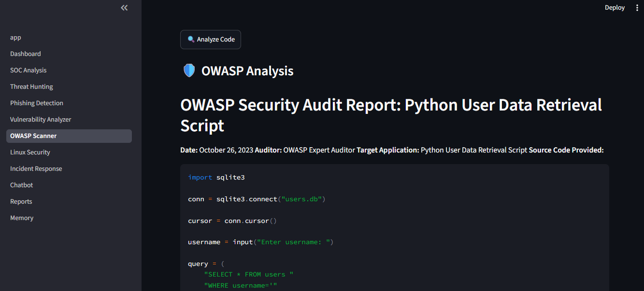Click the Source Code Provided label

[566, 150]
